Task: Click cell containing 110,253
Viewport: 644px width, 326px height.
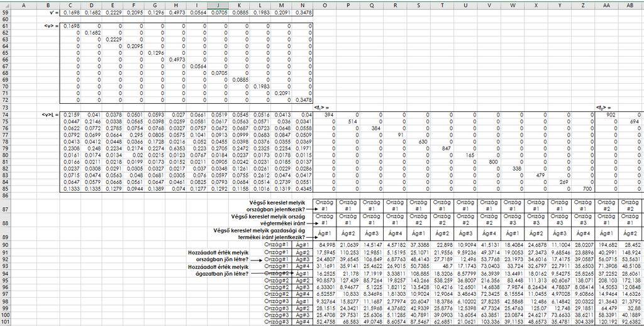Action: pyautogui.click(x=348, y=252)
